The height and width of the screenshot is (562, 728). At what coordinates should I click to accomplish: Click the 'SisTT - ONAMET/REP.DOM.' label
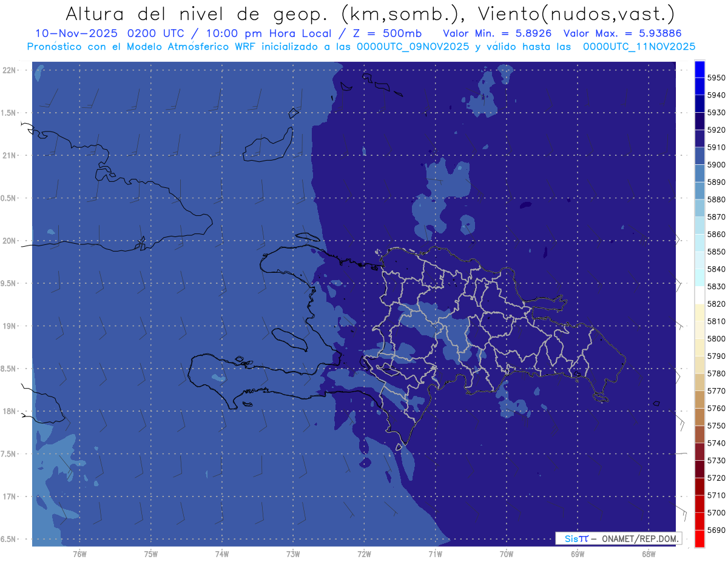coord(619,538)
